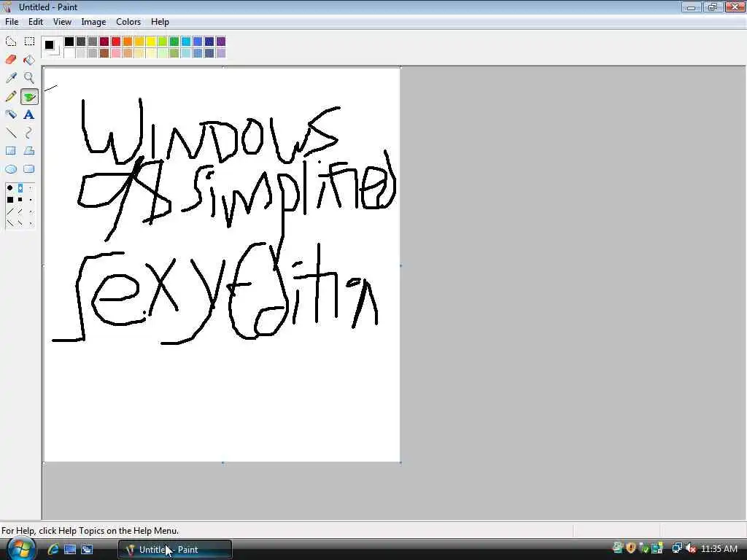The image size is (747, 560).
Task: Choose the large forward-slash brush tip
Action: (10, 211)
